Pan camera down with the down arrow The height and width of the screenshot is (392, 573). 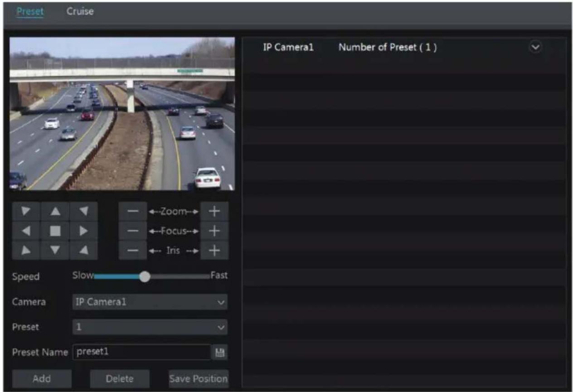55,250
